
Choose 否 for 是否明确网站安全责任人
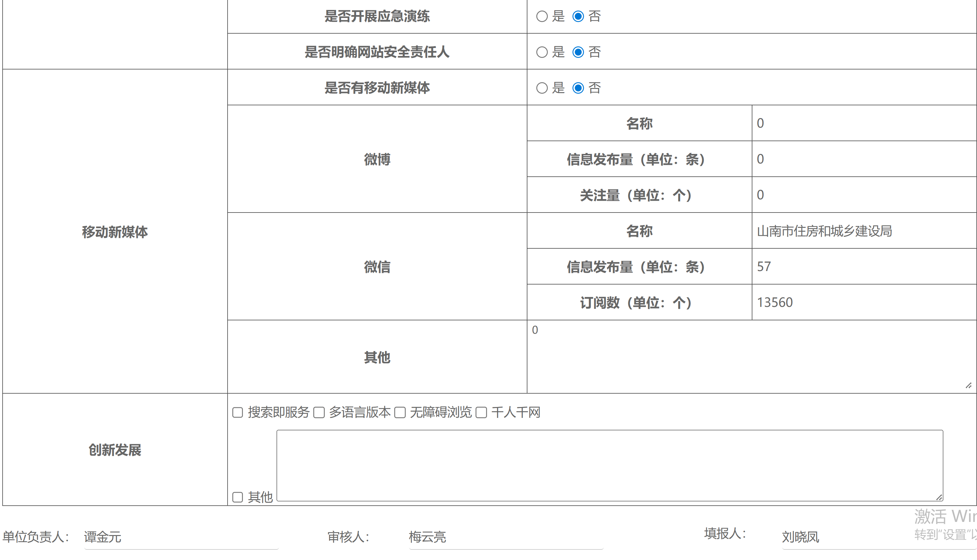[578, 52]
